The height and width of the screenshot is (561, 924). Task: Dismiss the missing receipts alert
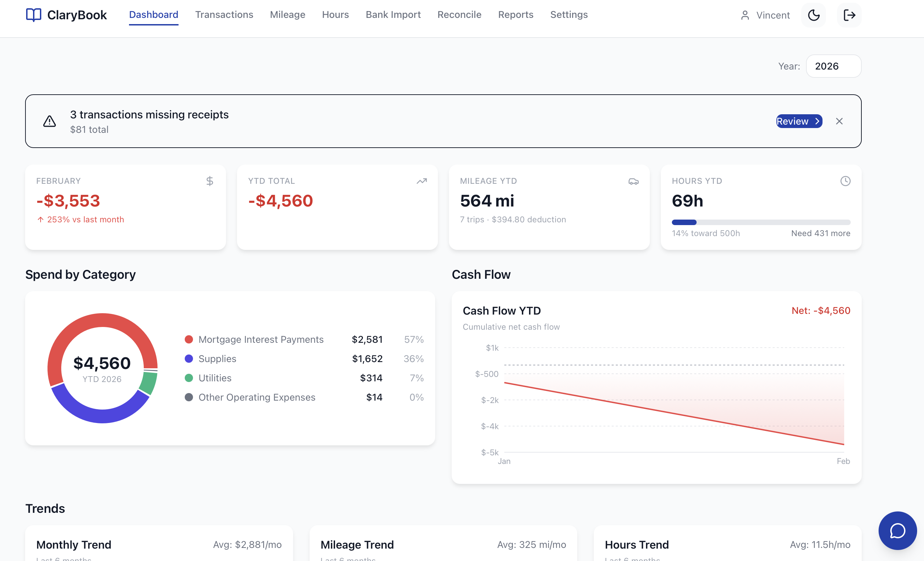click(839, 121)
